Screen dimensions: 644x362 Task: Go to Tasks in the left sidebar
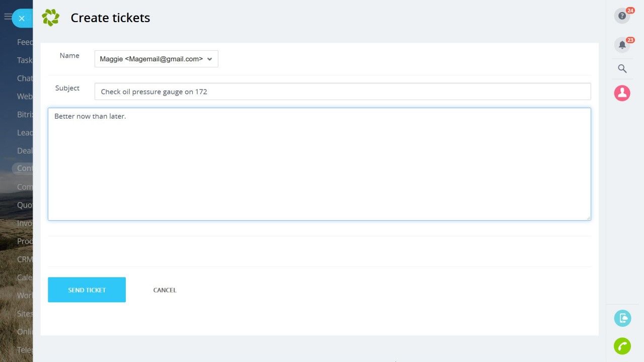[25, 60]
